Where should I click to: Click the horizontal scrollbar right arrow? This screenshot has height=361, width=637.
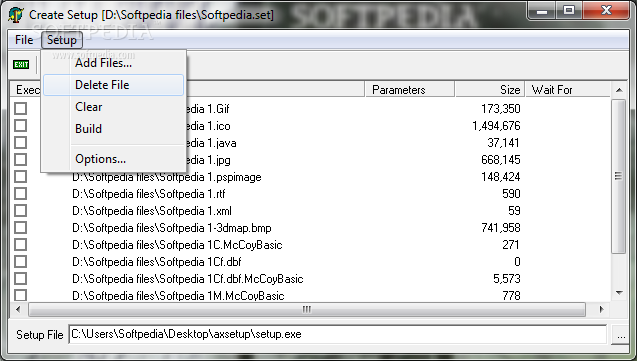602,309
